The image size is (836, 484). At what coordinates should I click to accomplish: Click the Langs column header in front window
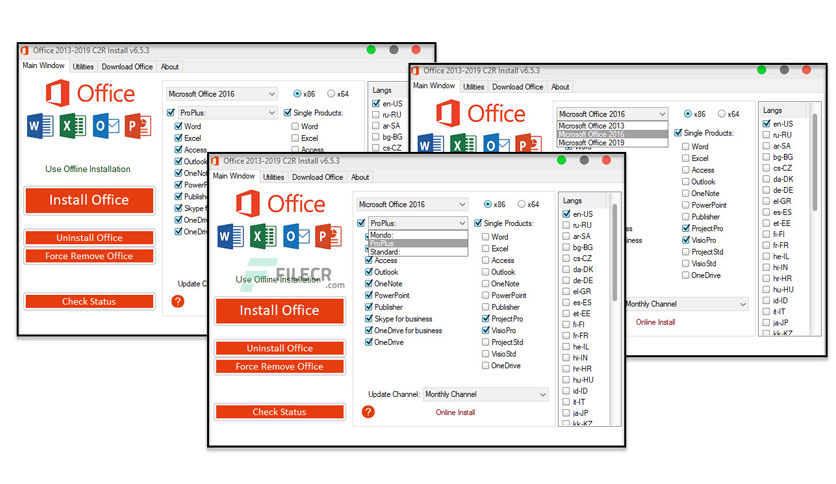583,200
